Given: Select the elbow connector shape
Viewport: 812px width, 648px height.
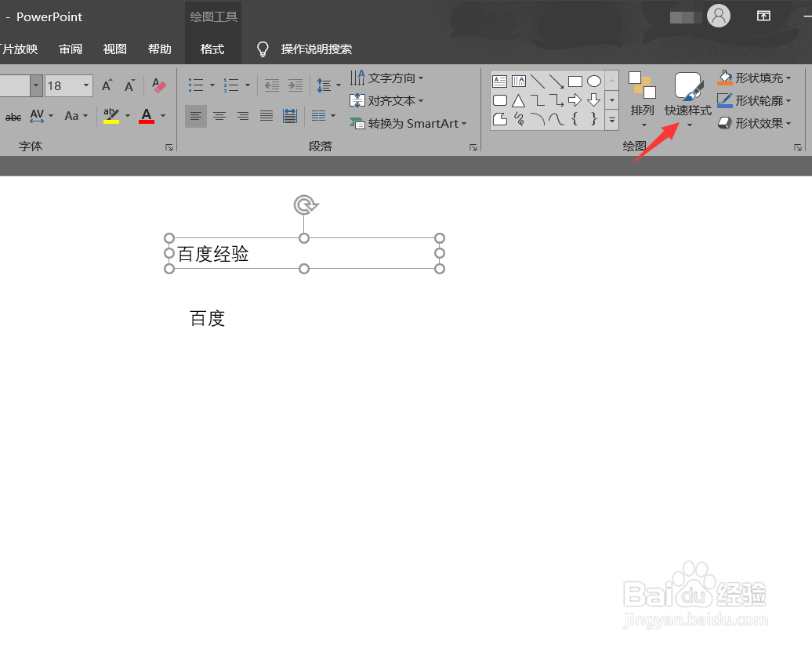Looking at the screenshot, I should click(538, 100).
